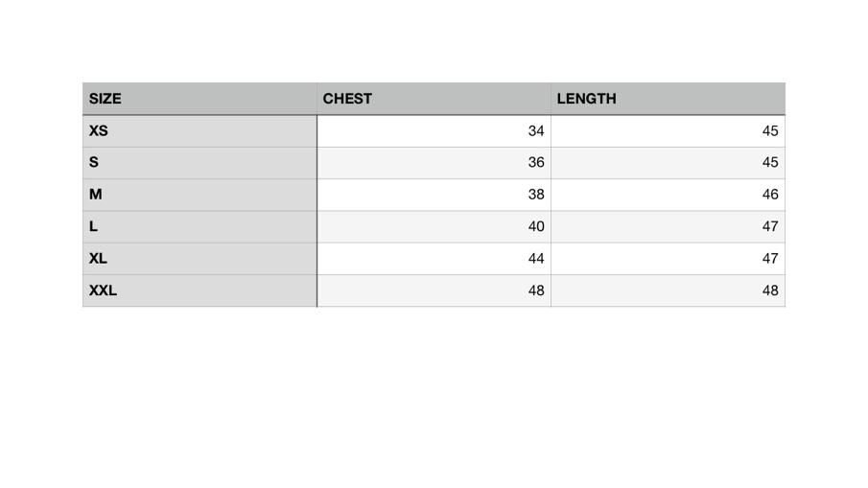Viewport: 868px width, 488px height.
Task: Select chest value 36 for size S
Action: 434,163
